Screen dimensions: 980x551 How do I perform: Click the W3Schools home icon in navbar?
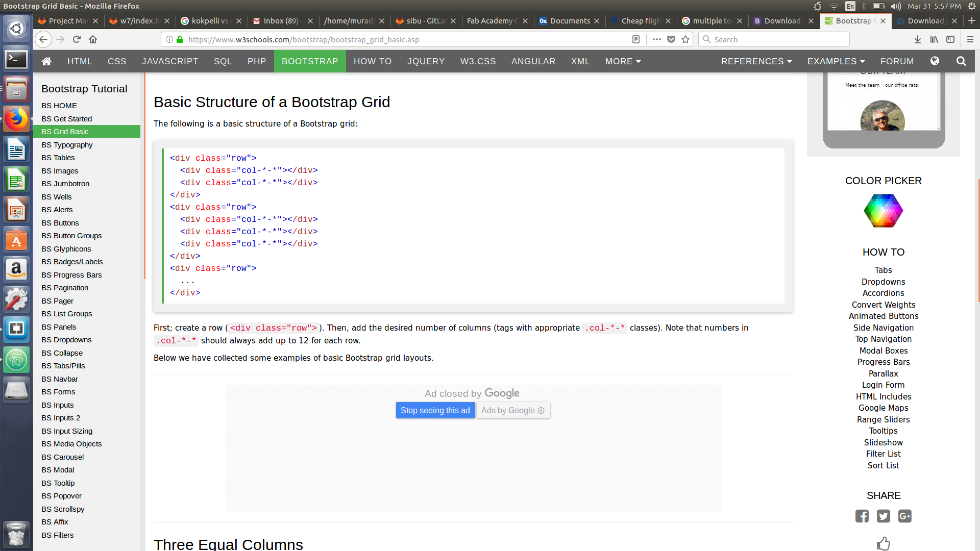[x=46, y=61]
